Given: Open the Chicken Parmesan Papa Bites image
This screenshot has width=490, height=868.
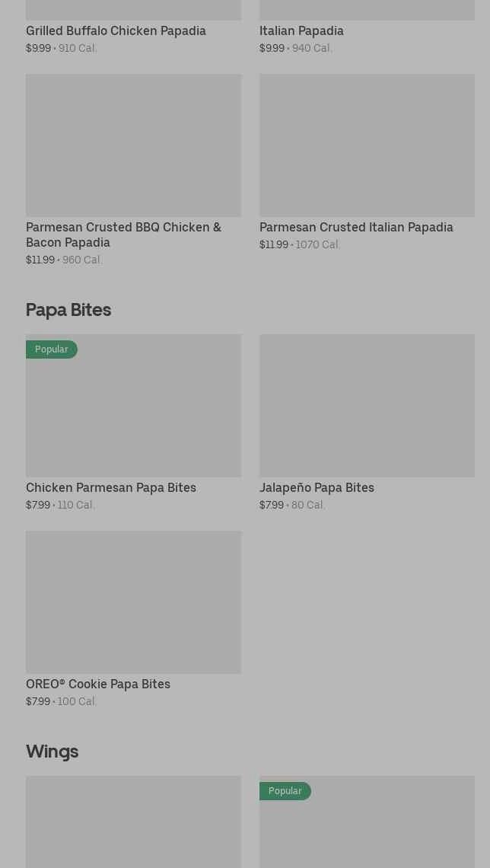Looking at the screenshot, I should [133, 415].
